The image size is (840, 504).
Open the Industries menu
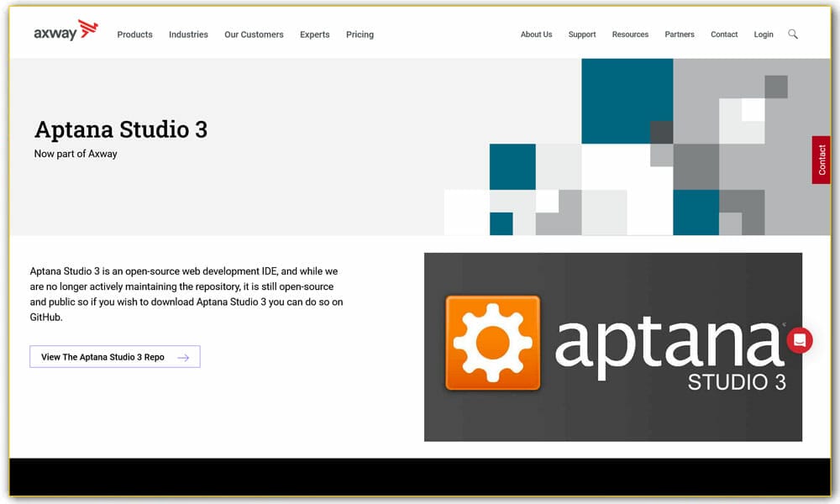[x=188, y=34]
